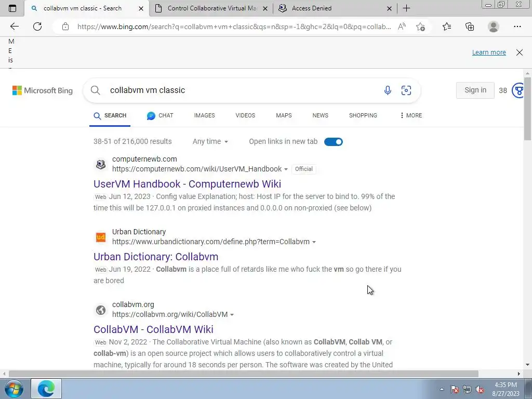
Task: Click the Sign in button
Action: (x=475, y=90)
